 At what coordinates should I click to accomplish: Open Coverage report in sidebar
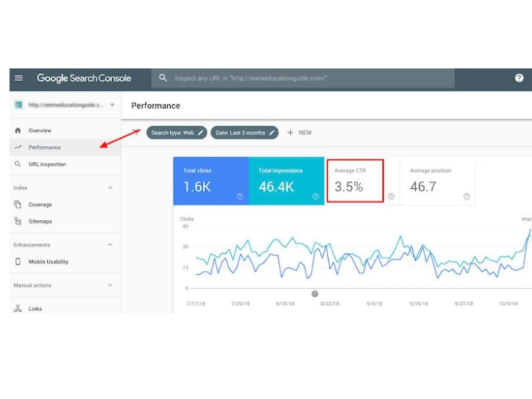click(x=65, y=204)
